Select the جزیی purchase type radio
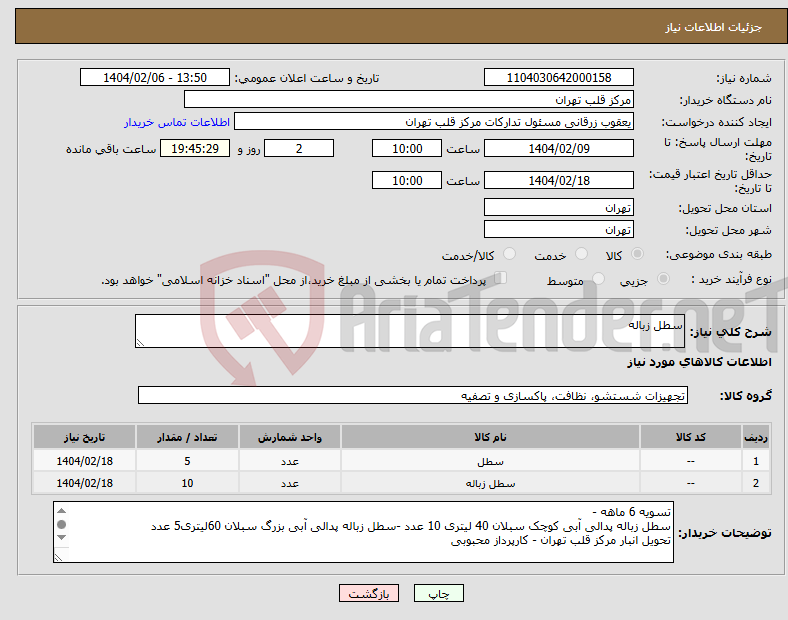Viewport: 788px width, 620px height. point(663,278)
